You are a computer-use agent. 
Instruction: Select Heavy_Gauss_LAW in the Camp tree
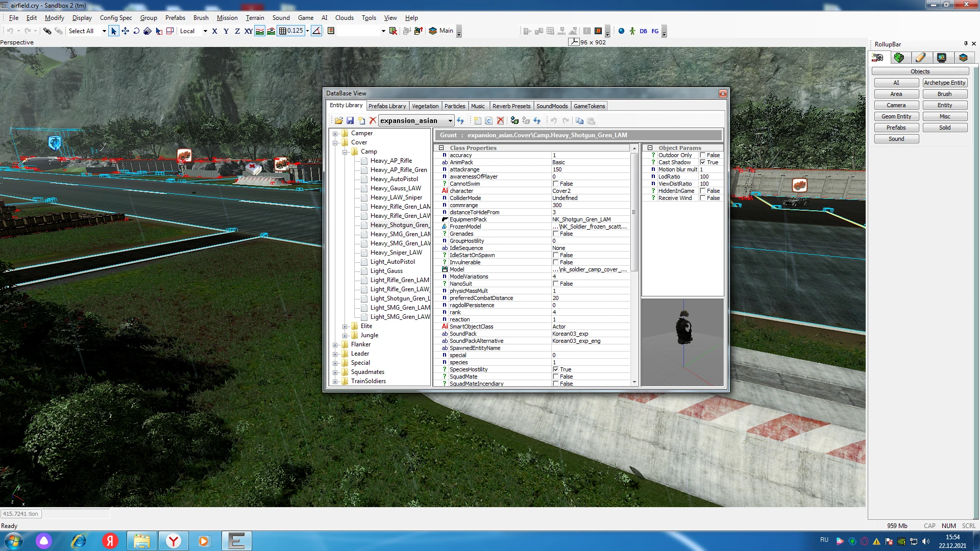tap(396, 188)
